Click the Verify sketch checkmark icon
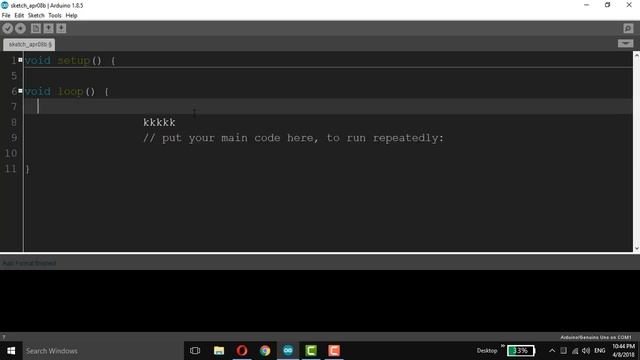The image size is (640, 360). (x=8, y=28)
